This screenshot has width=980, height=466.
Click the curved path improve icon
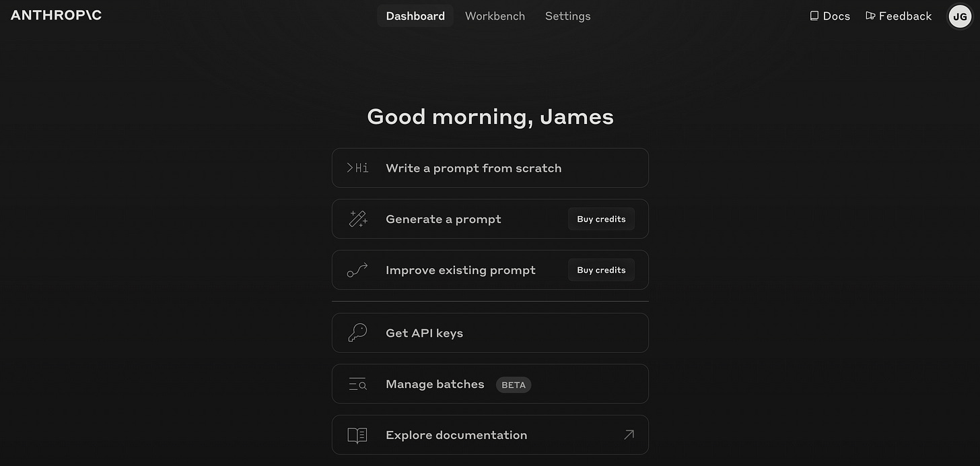(x=357, y=270)
